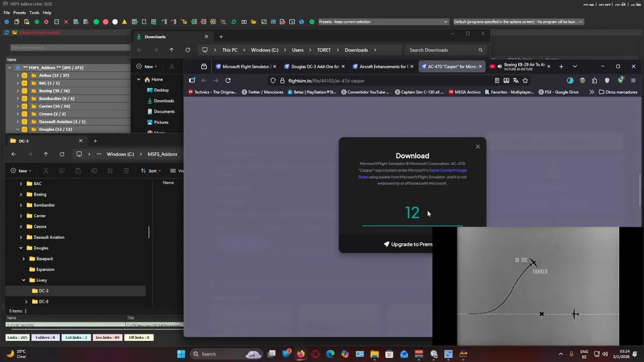The image size is (644, 362).
Task: Close the Download dialog with X
Action: coord(477,146)
